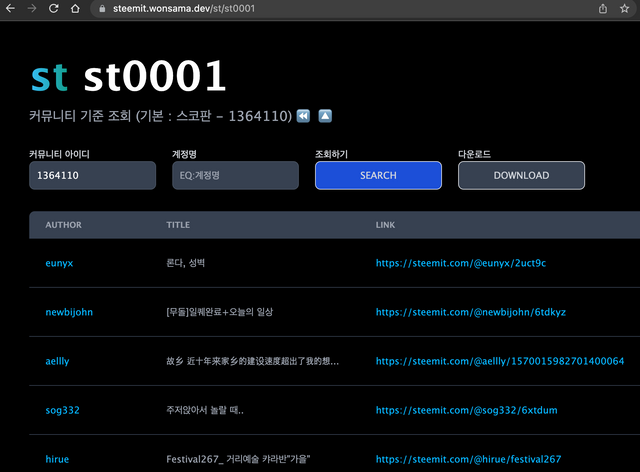Open author link aellly

point(57,361)
